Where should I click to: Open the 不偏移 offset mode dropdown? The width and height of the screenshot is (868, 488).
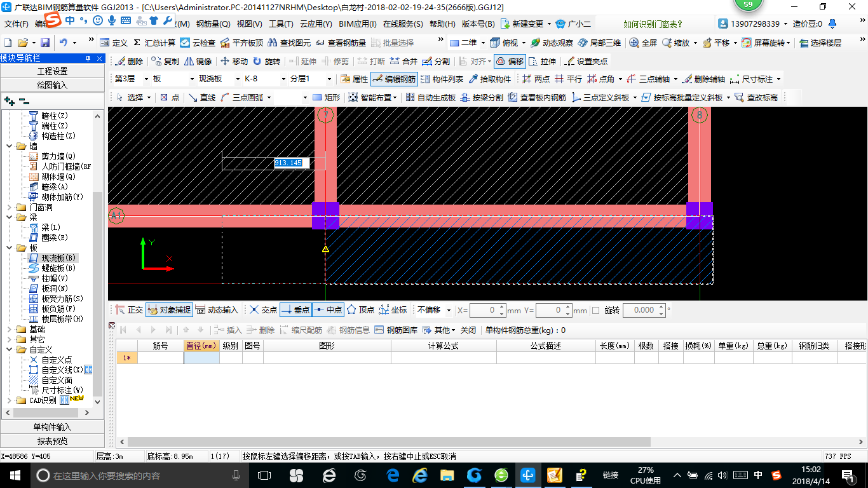click(449, 310)
